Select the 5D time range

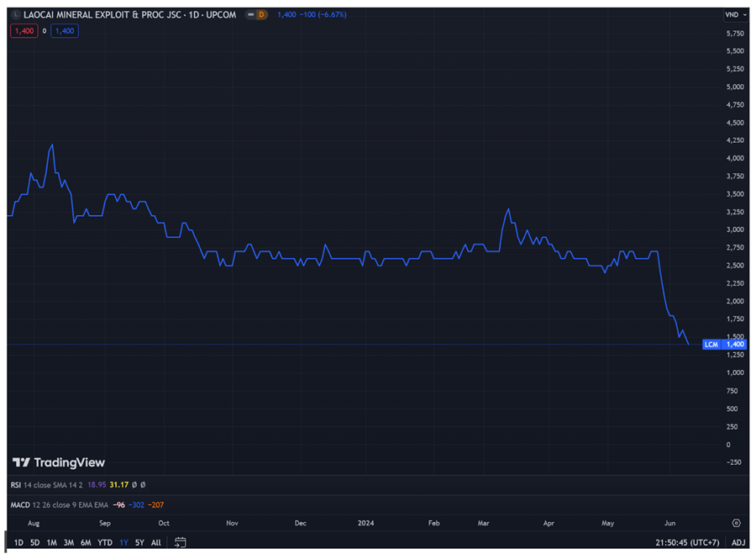pos(34,543)
